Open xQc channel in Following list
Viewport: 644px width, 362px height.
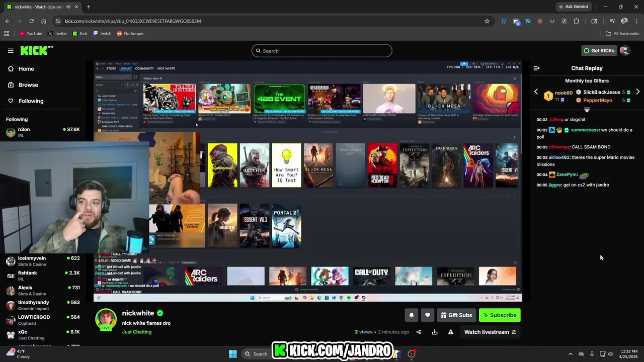point(43,335)
